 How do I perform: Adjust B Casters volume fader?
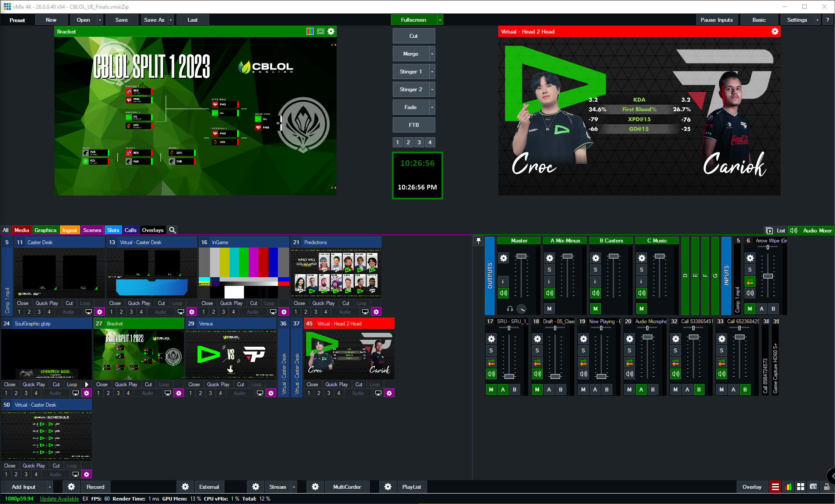(613, 256)
